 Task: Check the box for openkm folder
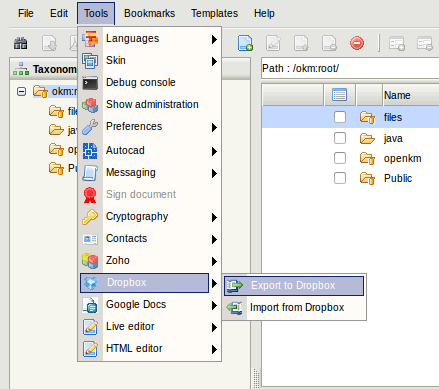[340, 158]
